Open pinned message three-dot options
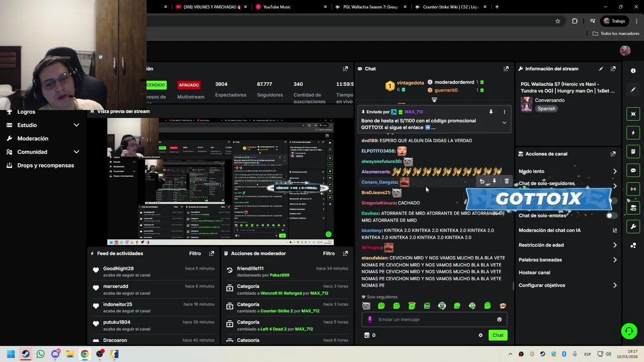Image resolution: width=644 pixels, height=362 pixels. tap(504, 112)
